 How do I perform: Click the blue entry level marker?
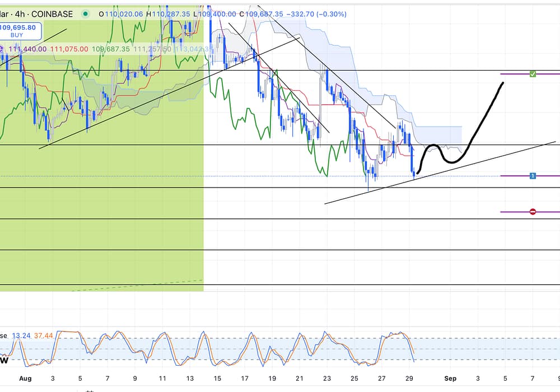point(533,176)
